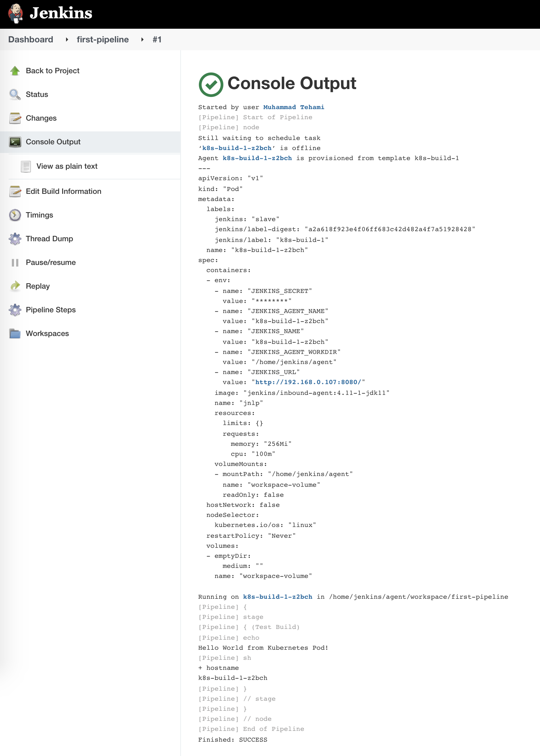540x756 pixels.
Task: Click the Workspaces folder icon
Action: [15, 333]
